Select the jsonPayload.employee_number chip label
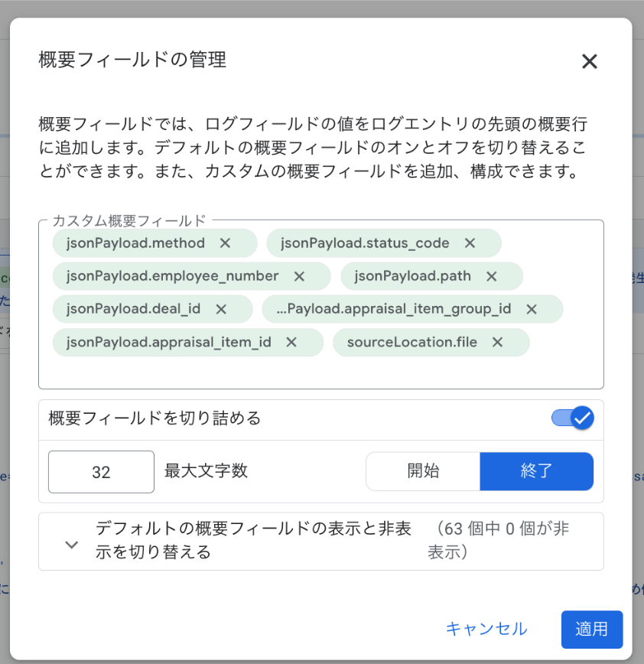 (172, 276)
